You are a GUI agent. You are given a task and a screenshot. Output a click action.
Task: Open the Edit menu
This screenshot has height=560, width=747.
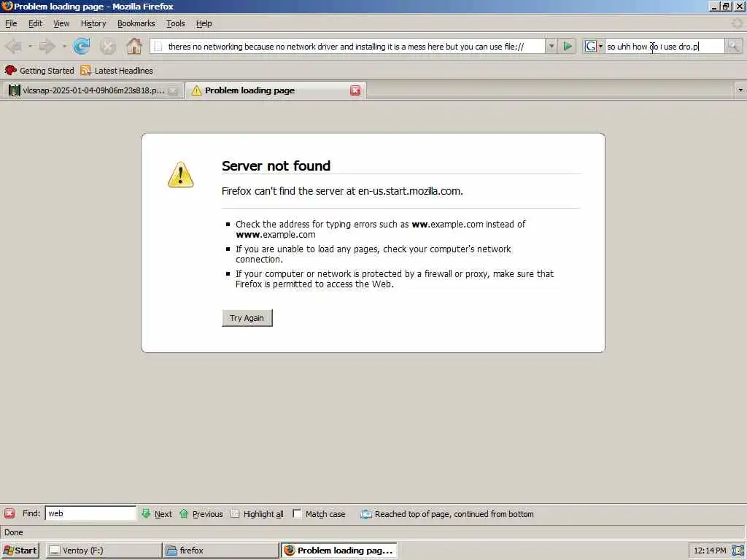click(35, 23)
